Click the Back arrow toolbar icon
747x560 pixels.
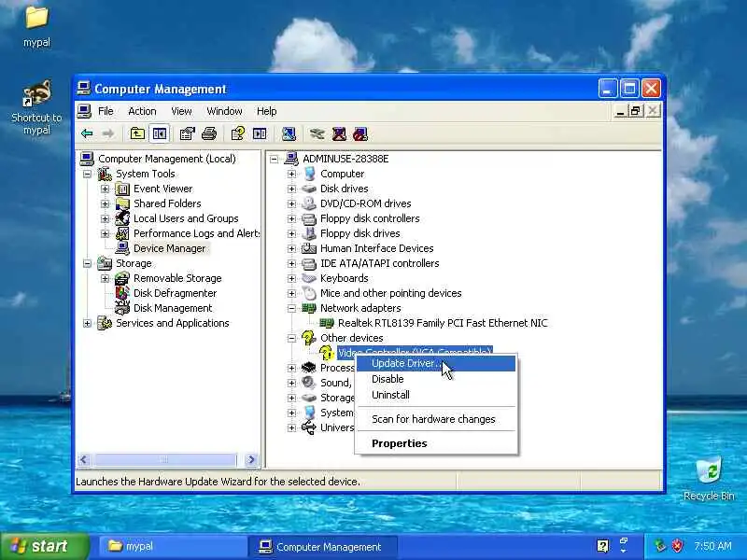(87, 133)
